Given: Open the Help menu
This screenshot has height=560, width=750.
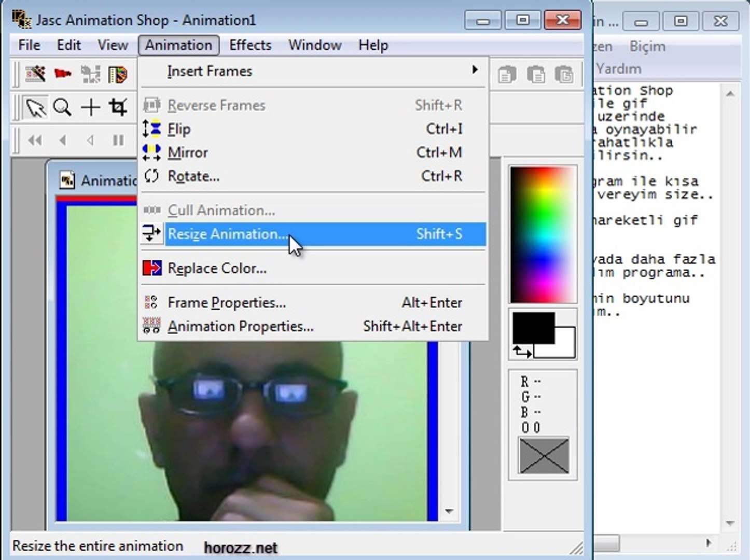Looking at the screenshot, I should [373, 45].
